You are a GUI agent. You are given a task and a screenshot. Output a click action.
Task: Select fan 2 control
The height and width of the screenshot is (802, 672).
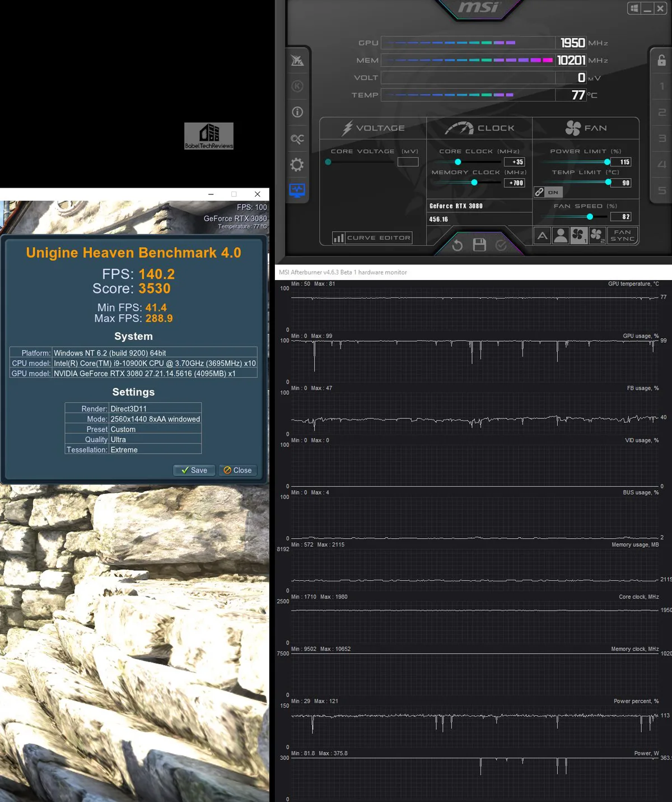(597, 236)
